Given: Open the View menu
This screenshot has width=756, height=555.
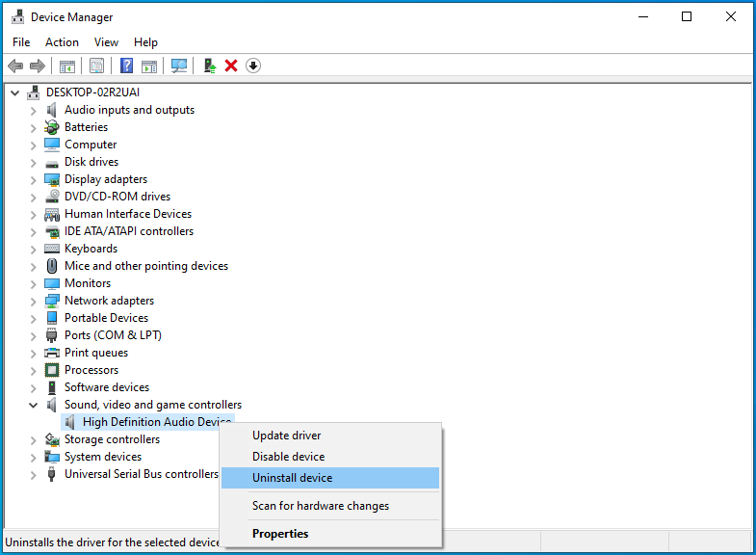Looking at the screenshot, I should click(106, 42).
